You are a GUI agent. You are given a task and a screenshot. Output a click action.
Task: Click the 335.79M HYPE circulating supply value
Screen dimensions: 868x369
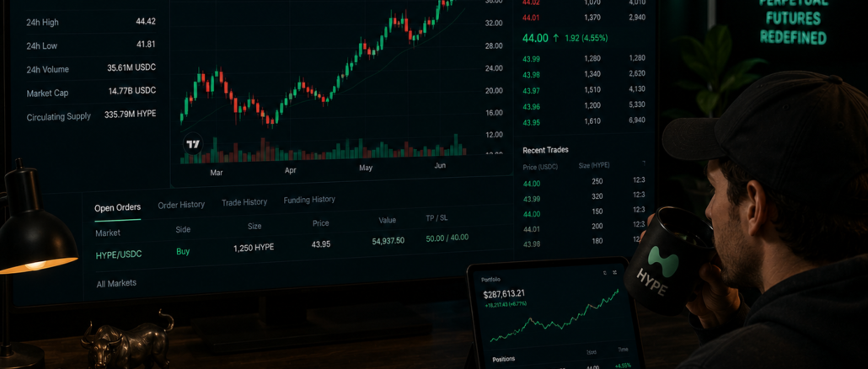pyautogui.click(x=130, y=115)
